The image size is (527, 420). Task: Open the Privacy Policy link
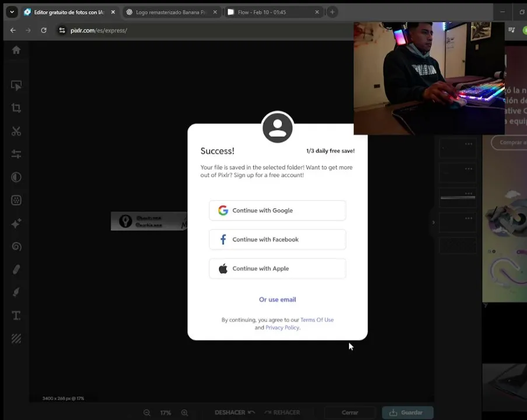pos(282,328)
